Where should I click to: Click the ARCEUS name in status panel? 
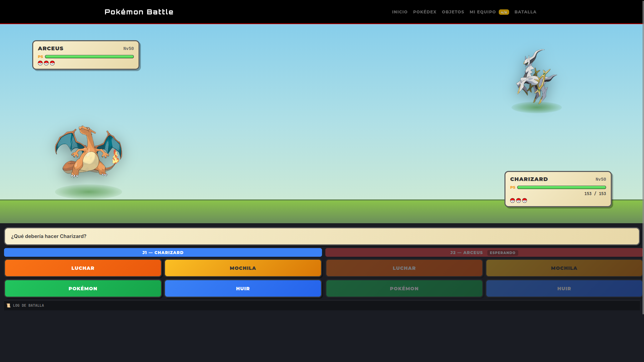(51, 48)
